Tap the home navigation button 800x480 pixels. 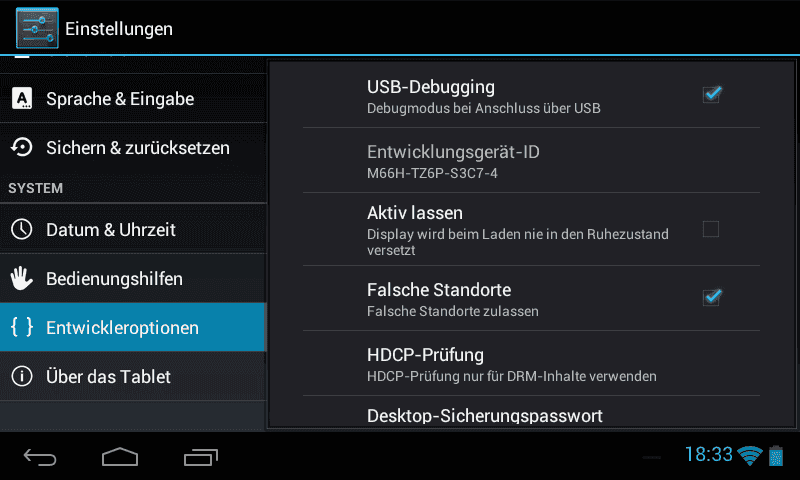point(120,457)
